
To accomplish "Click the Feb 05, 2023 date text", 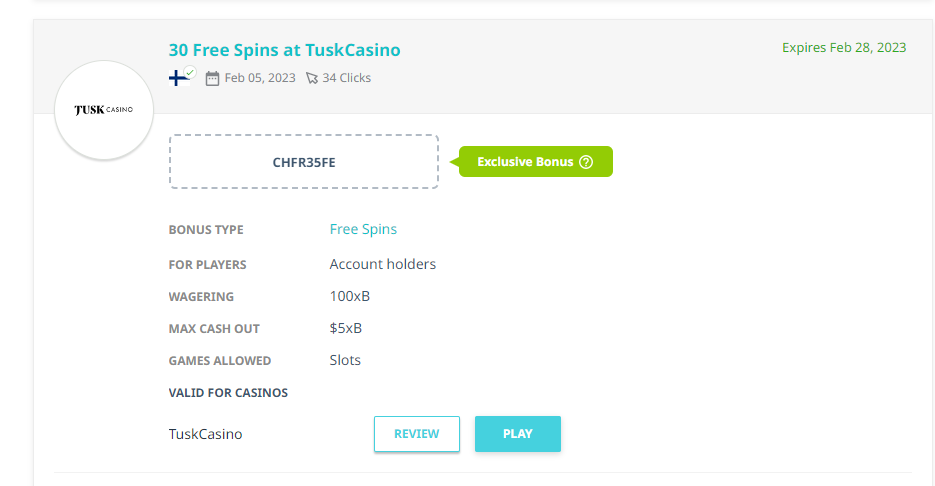I will [260, 78].
